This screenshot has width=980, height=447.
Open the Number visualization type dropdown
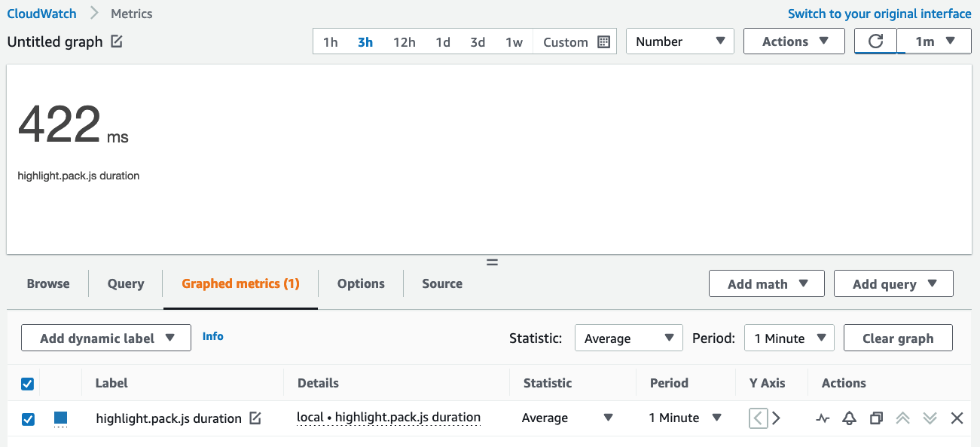click(x=679, y=41)
